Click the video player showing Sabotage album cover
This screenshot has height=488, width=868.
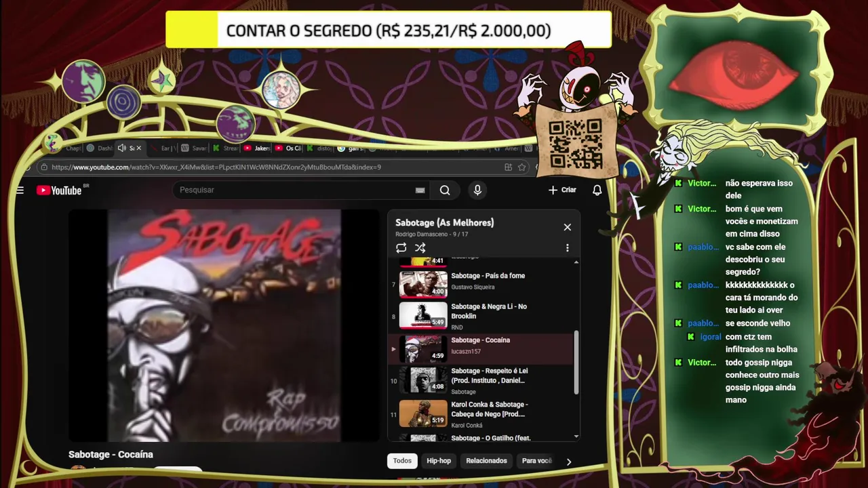(x=224, y=325)
